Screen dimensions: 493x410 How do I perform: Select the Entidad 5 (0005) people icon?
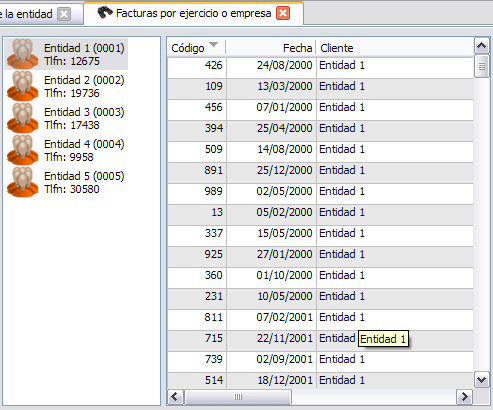coord(23,182)
